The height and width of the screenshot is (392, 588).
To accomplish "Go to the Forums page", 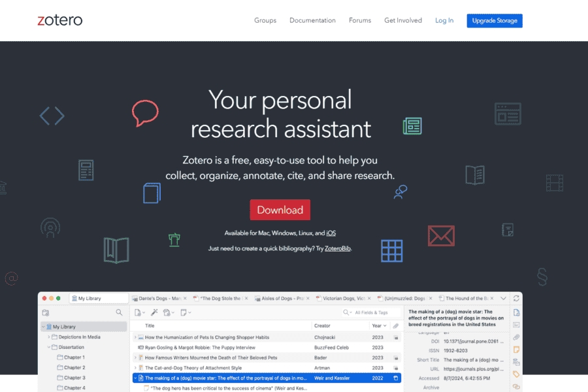I will click(x=359, y=20).
